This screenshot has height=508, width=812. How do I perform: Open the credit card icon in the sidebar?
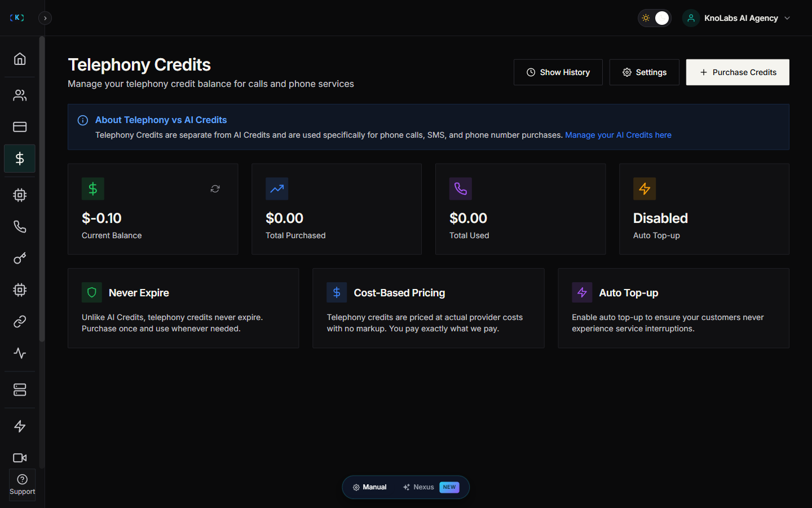pos(20,127)
